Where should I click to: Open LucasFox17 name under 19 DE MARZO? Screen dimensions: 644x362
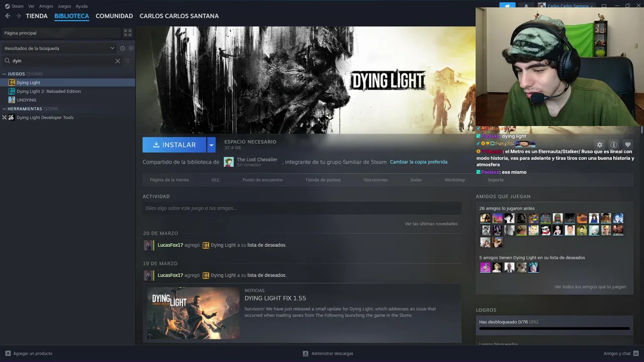(170, 275)
